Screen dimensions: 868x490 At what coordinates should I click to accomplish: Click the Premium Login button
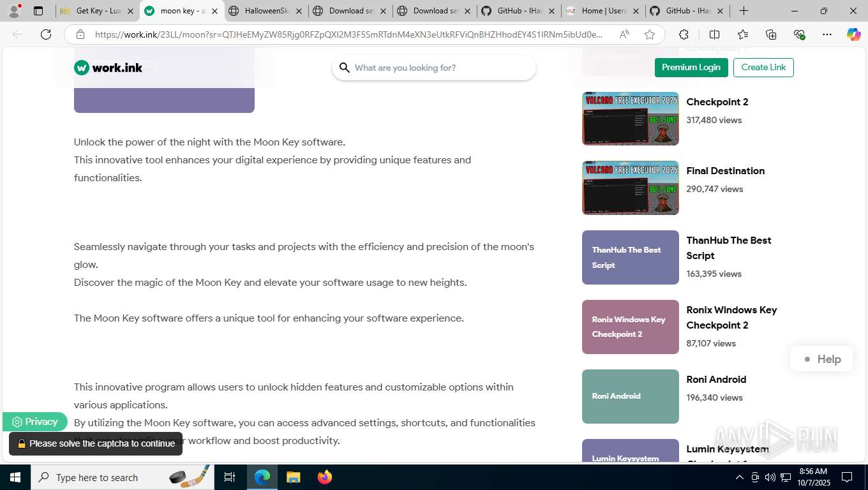(x=691, y=68)
